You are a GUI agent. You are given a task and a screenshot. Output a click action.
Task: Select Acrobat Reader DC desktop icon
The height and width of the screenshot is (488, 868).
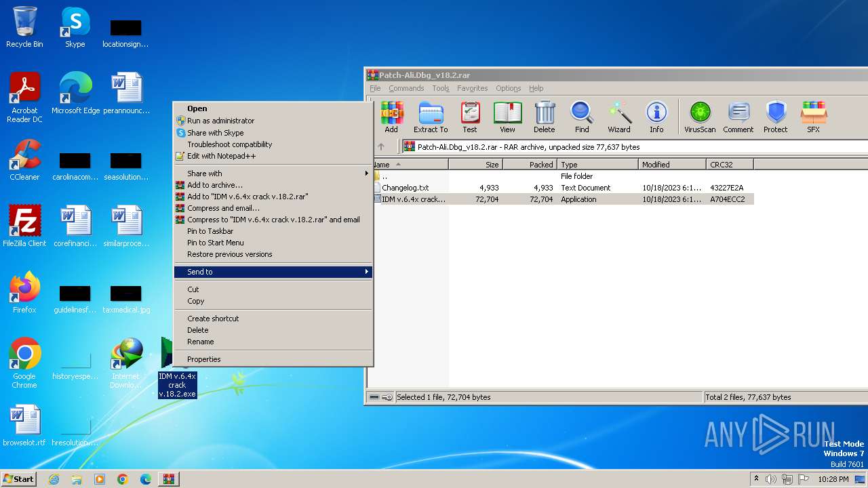[x=24, y=98]
